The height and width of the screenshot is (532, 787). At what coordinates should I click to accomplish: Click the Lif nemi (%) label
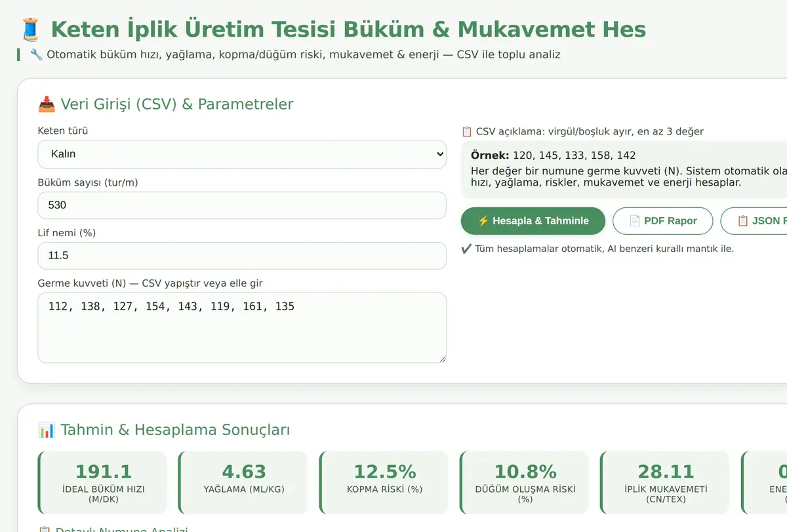click(67, 233)
